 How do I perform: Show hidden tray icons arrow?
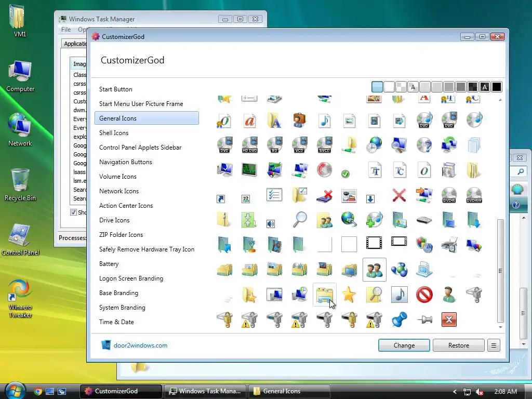click(455, 392)
